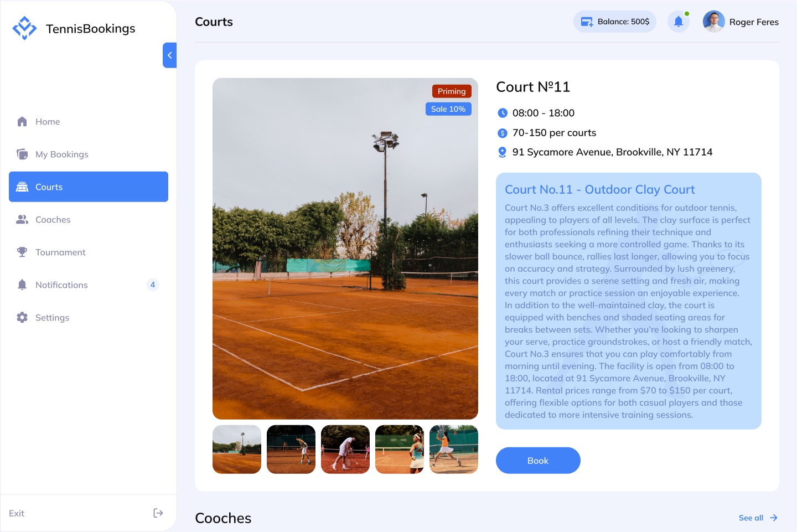Click the notifications count badge showing 4
Image resolution: width=797 pixels, height=532 pixels.
153,285
